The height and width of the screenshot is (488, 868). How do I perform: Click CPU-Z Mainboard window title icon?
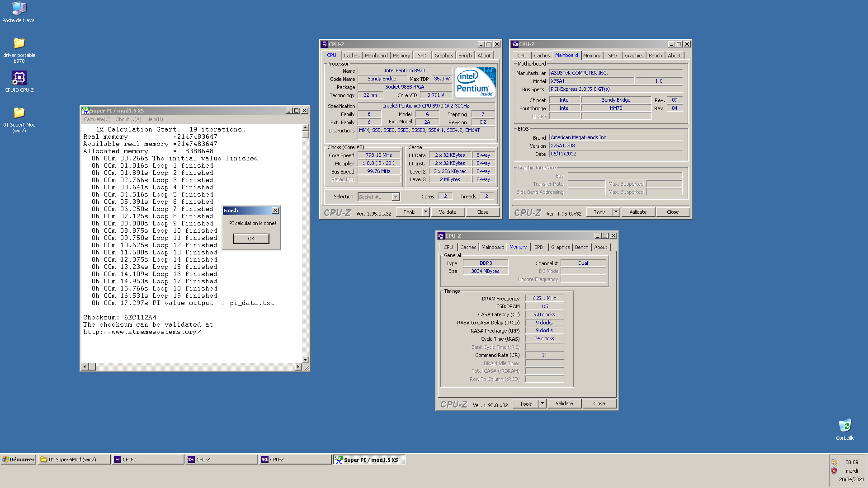(514, 44)
